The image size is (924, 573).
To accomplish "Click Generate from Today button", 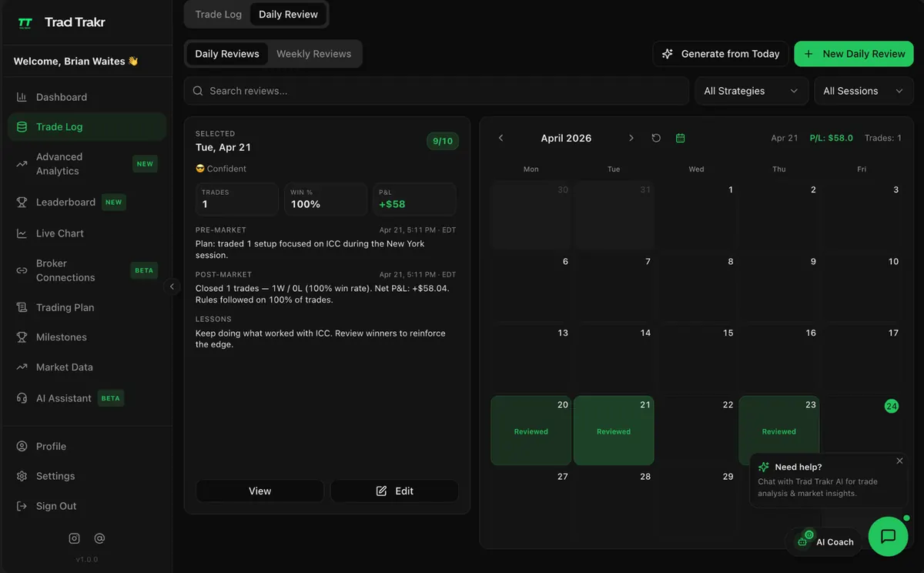I will [x=721, y=54].
